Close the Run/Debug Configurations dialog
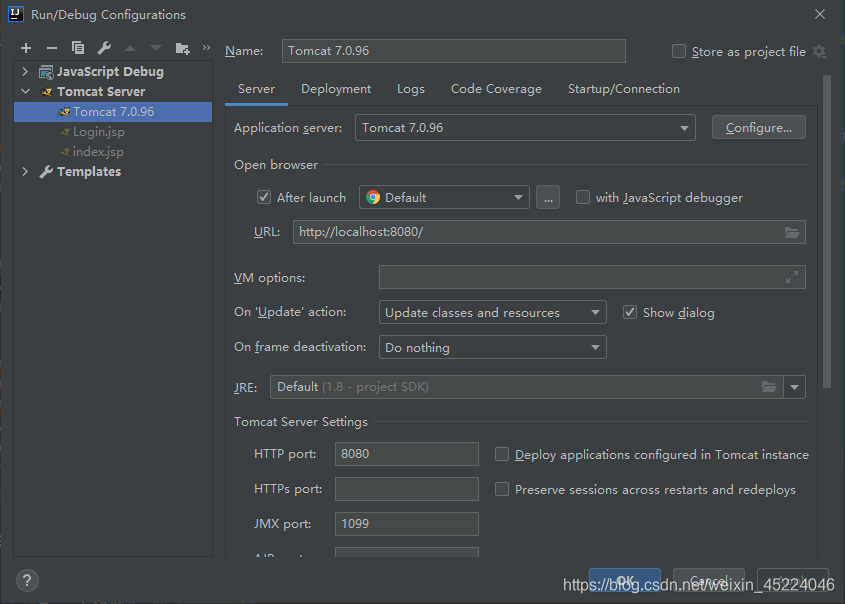The image size is (845, 604). [820, 15]
